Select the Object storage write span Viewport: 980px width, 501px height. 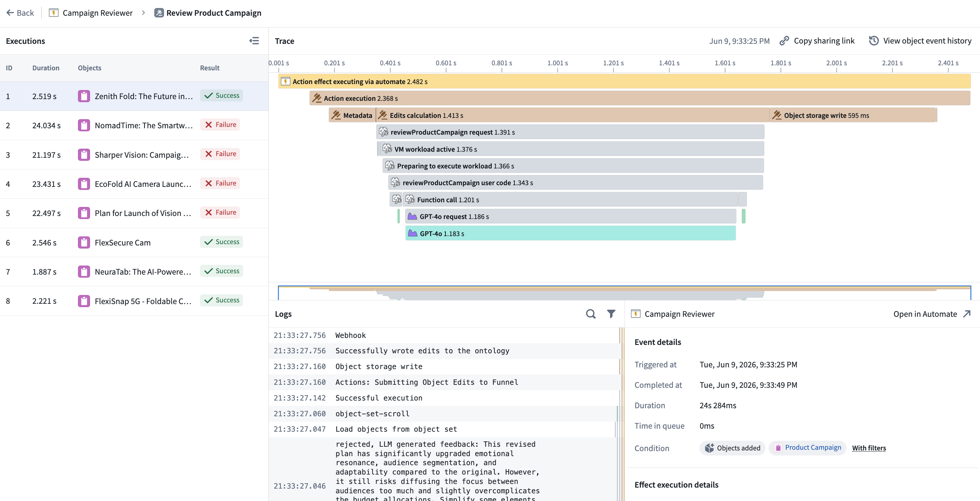[853, 115]
